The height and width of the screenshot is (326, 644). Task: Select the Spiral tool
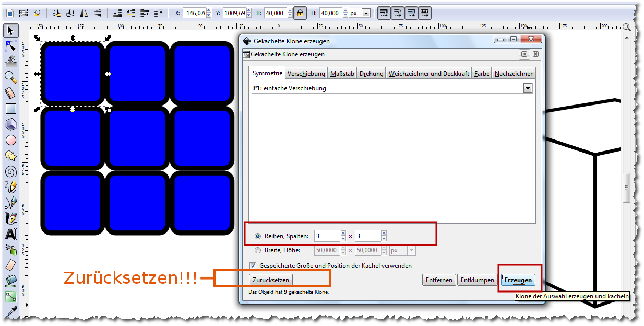(10, 171)
